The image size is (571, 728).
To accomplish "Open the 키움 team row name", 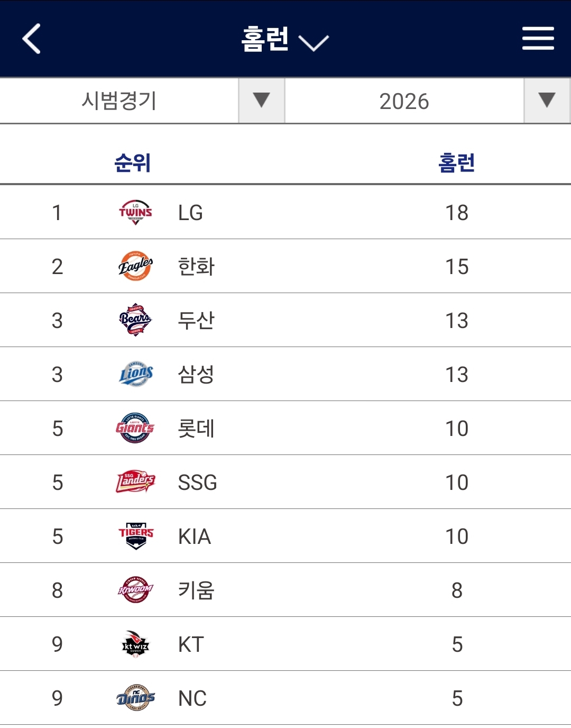I will tap(196, 590).
